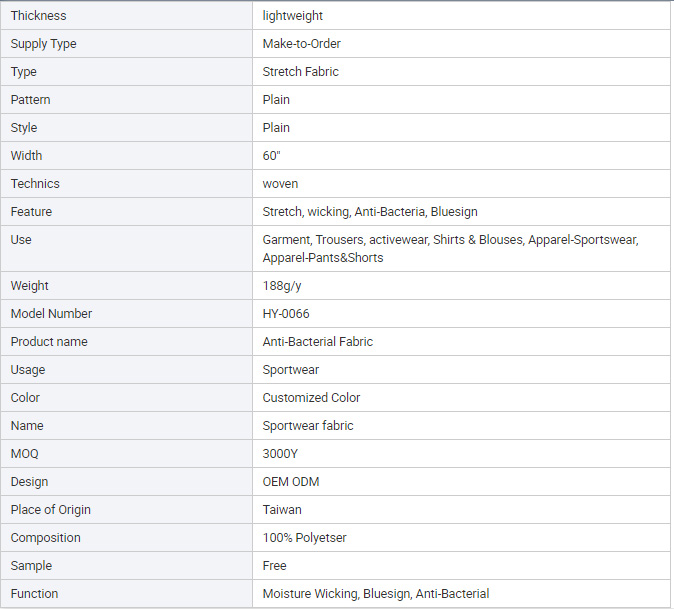The height and width of the screenshot is (609, 674).
Task: Click the 'Sportwear fabric' Name value
Action: coord(308,426)
